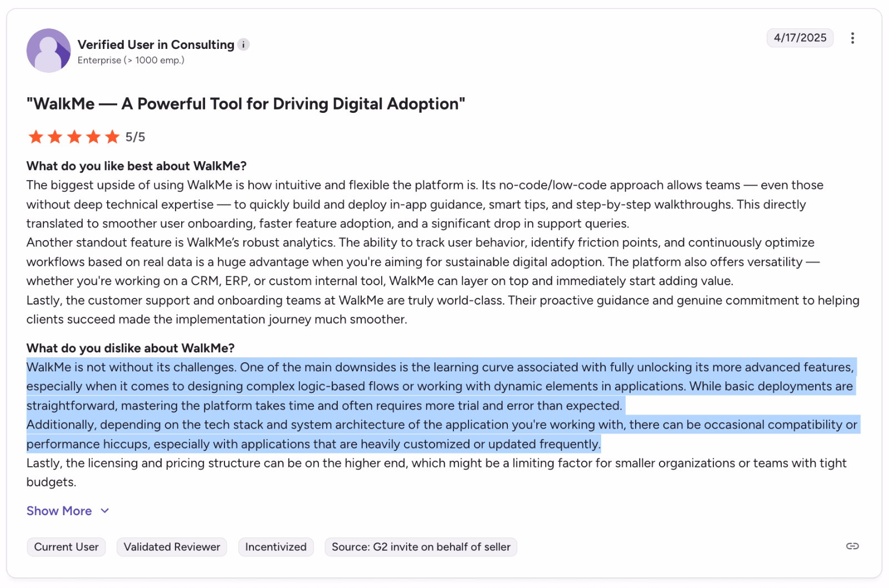Select the Current User tag
This screenshot has height=588, width=889.
click(x=66, y=547)
